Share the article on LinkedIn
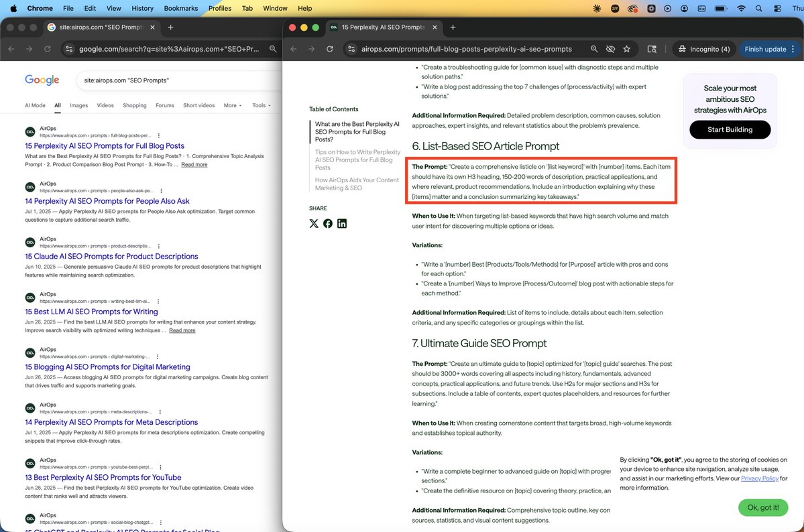 coord(342,224)
